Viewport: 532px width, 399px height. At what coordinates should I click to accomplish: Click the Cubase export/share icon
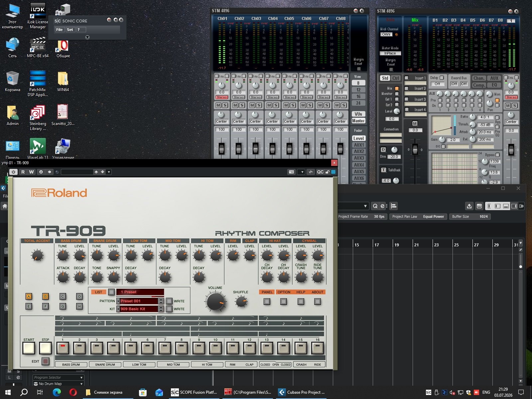pyautogui.click(x=469, y=206)
